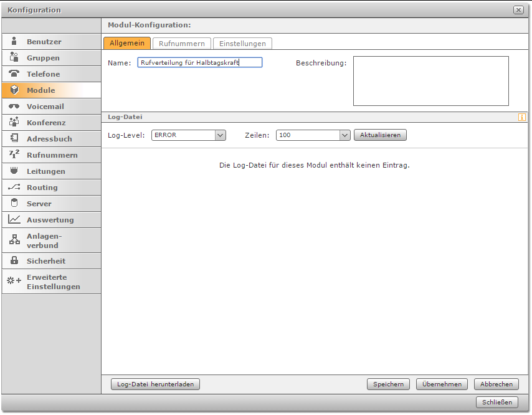Viewport: 532px width, 415px height.
Task: Switch to the Rufnummern tab
Action: pos(181,44)
